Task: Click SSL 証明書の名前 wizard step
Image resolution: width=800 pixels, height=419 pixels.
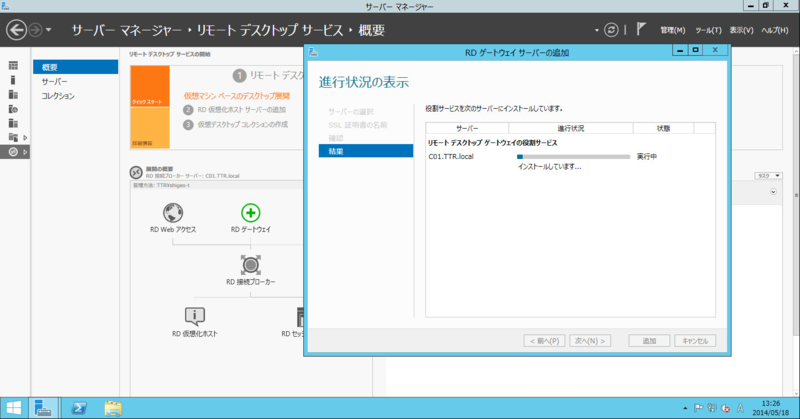Action: click(358, 125)
